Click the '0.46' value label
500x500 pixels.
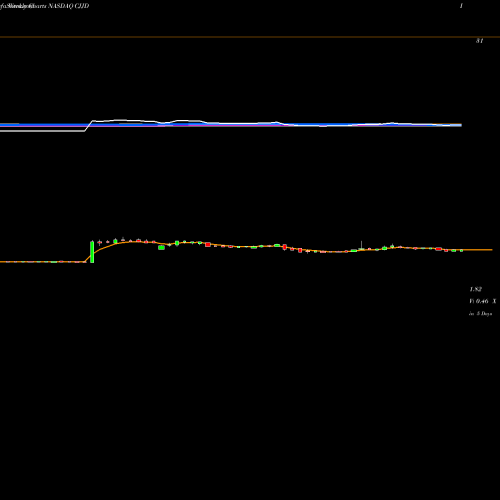pos(482,301)
